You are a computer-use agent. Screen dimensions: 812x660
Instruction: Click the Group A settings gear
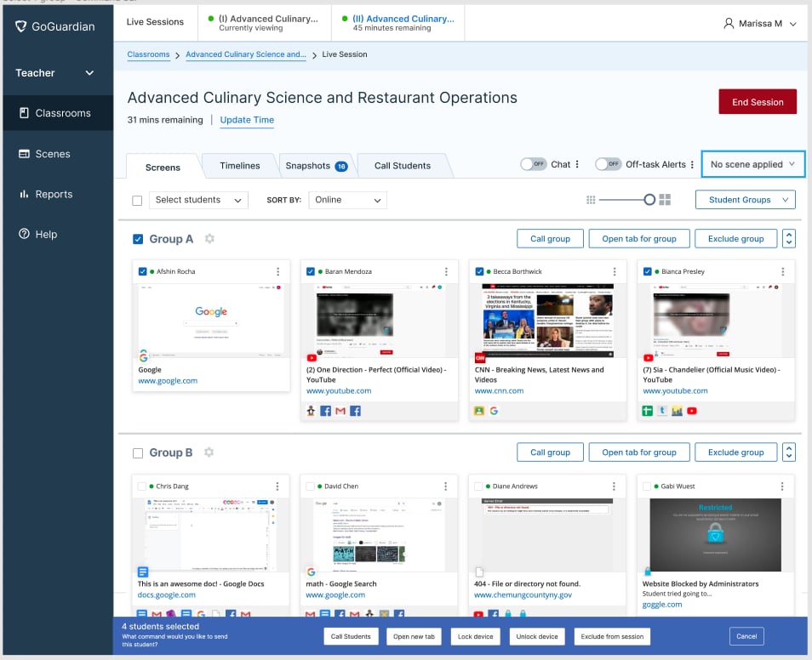coord(209,239)
